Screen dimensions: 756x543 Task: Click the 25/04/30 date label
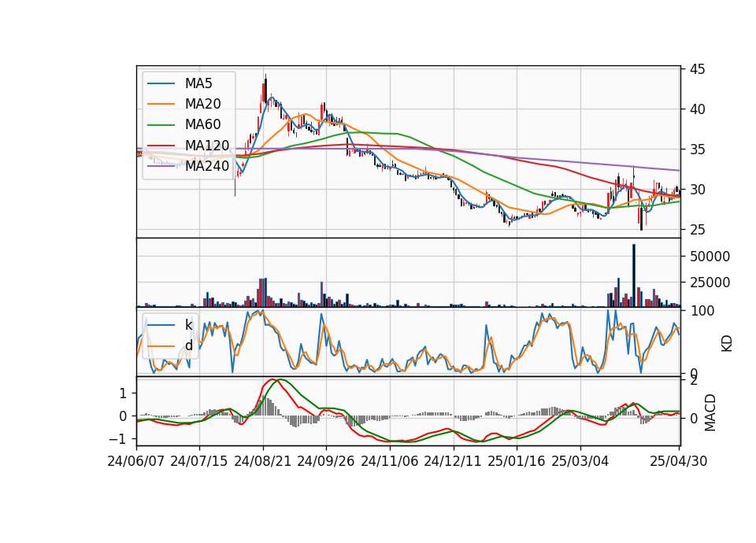point(679,461)
